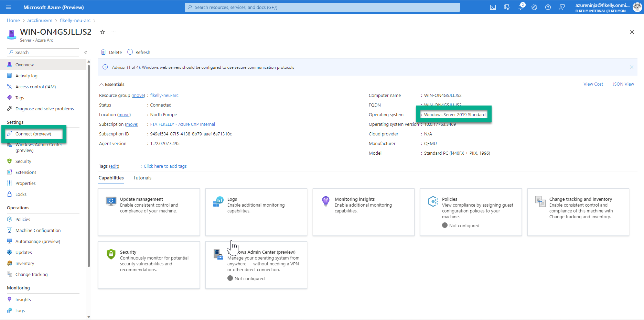Viewport: 644px width, 320px height.
Task: Open portal settings gear
Action: (x=534, y=7)
